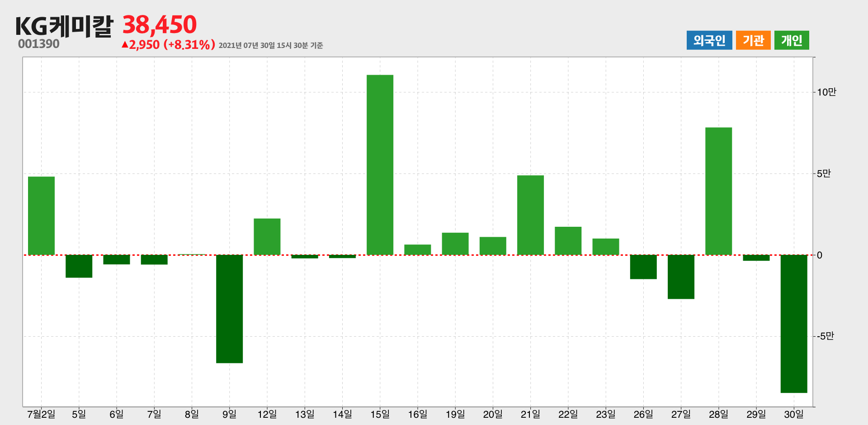Screen dimensions: 868x425
Task: Click the bar for 28일
Action: (718, 191)
